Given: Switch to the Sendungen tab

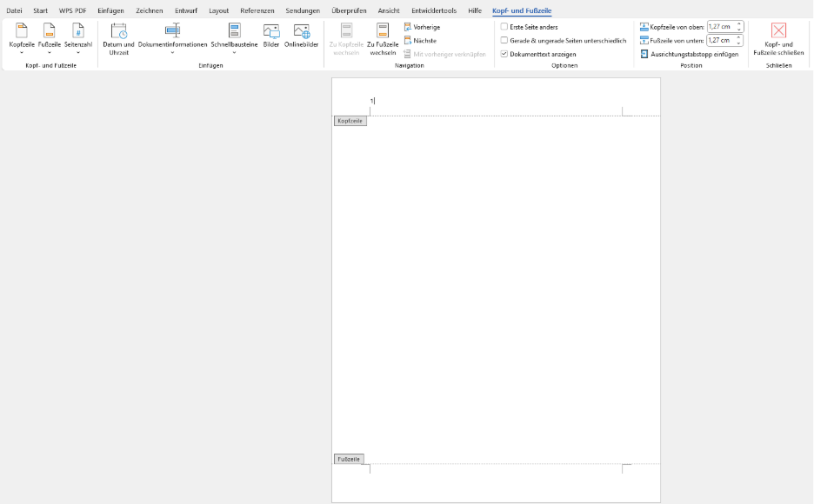Looking at the screenshot, I should 303,10.
